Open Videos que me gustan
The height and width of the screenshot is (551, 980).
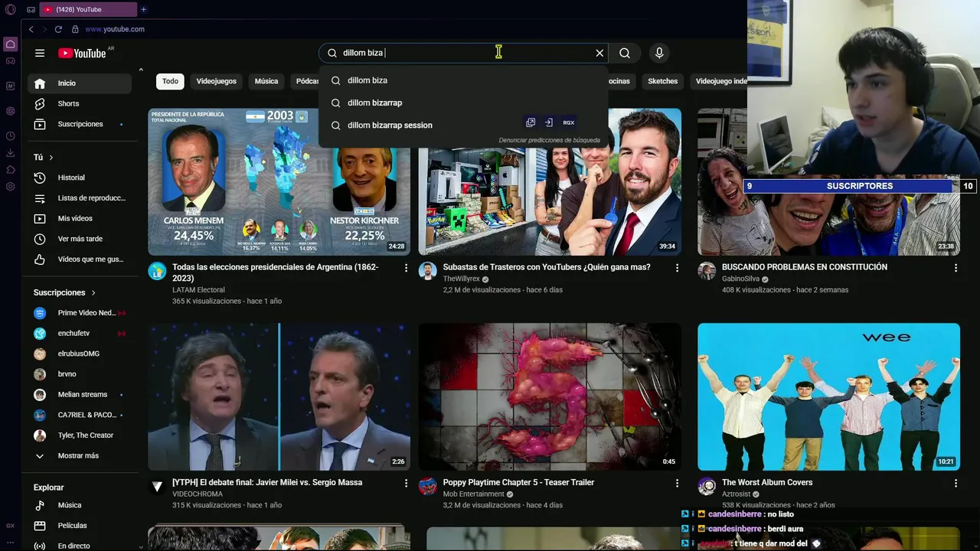click(x=80, y=259)
